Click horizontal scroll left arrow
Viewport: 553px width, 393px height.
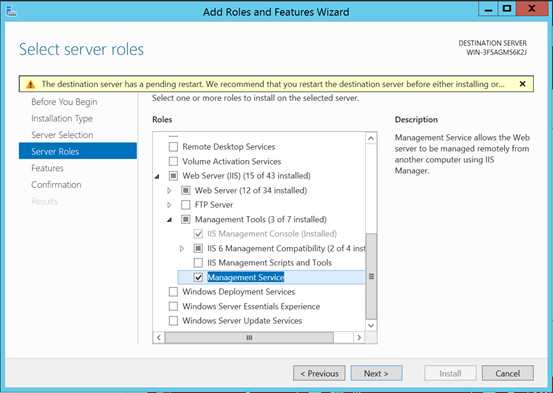(159, 338)
